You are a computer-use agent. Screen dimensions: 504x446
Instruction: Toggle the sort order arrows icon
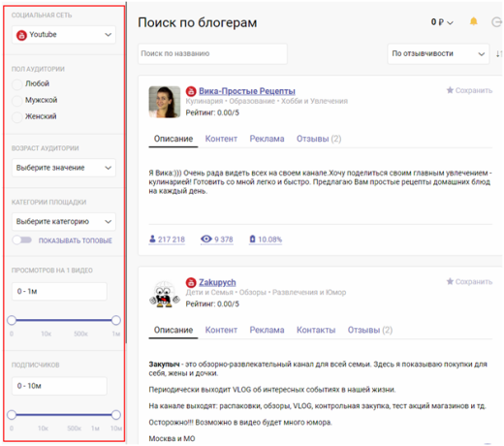click(499, 53)
